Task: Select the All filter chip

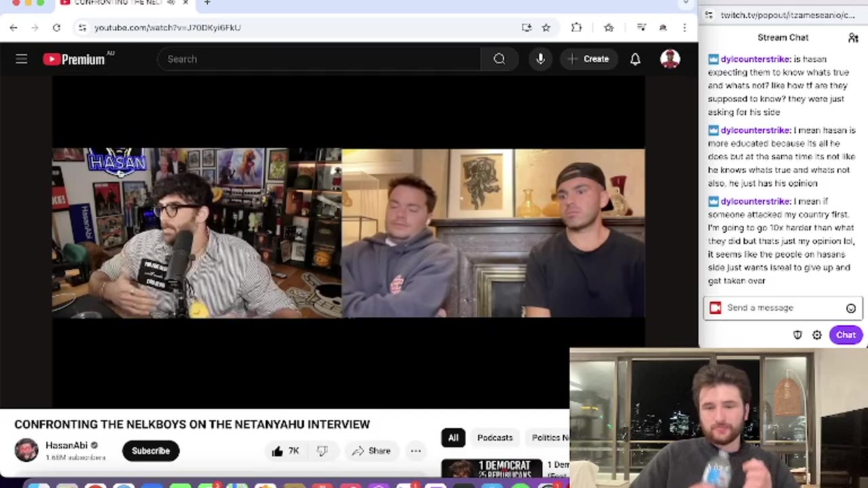Action: point(453,438)
